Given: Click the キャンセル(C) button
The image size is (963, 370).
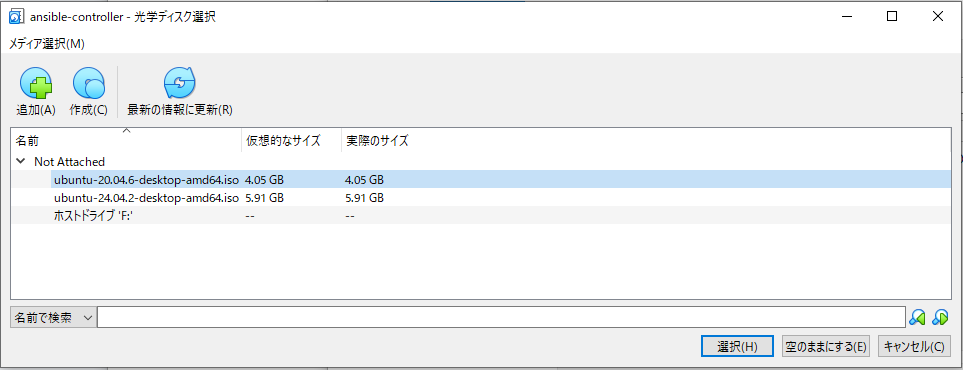Looking at the screenshot, I should [914, 347].
